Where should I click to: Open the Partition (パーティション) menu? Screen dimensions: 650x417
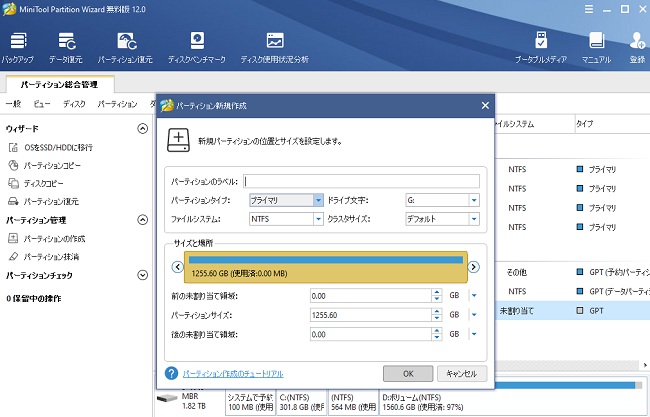point(117,104)
